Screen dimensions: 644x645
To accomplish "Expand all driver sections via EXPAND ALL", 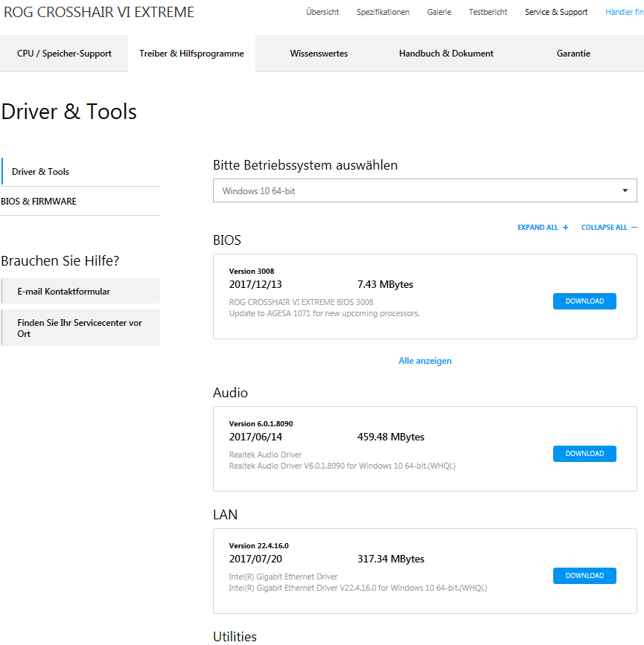I will pyautogui.click(x=543, y=228).
